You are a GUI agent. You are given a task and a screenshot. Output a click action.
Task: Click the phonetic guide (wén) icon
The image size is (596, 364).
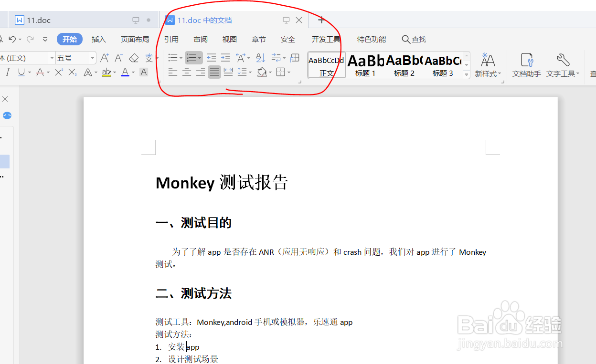coord(149,58)
